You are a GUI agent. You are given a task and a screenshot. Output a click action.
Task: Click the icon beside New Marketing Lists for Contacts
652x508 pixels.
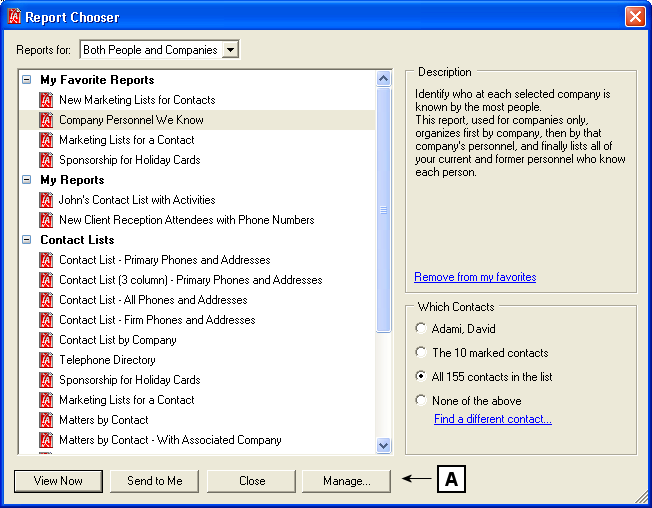click(46, 100)
